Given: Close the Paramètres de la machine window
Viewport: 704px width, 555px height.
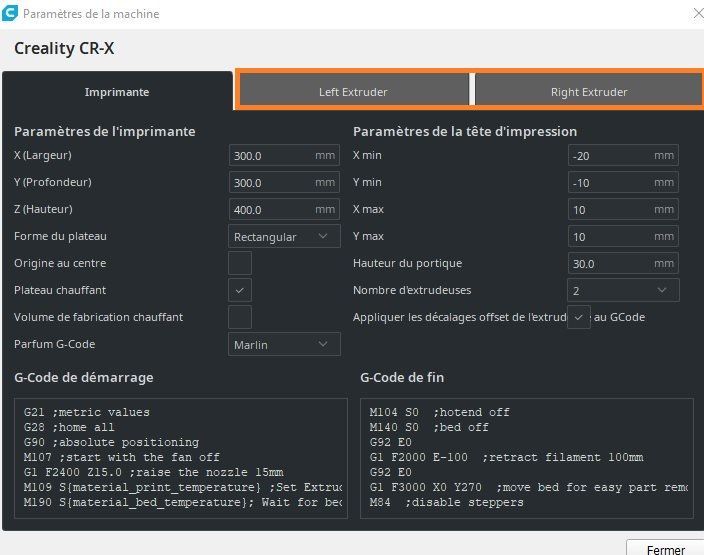Looking at the screenshot, I should [x=698, y=13].
